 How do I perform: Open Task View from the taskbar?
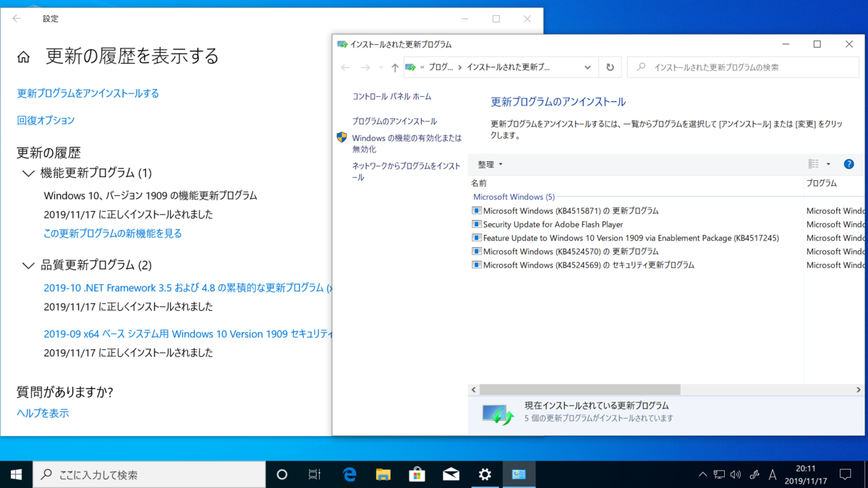coord(314,475)
